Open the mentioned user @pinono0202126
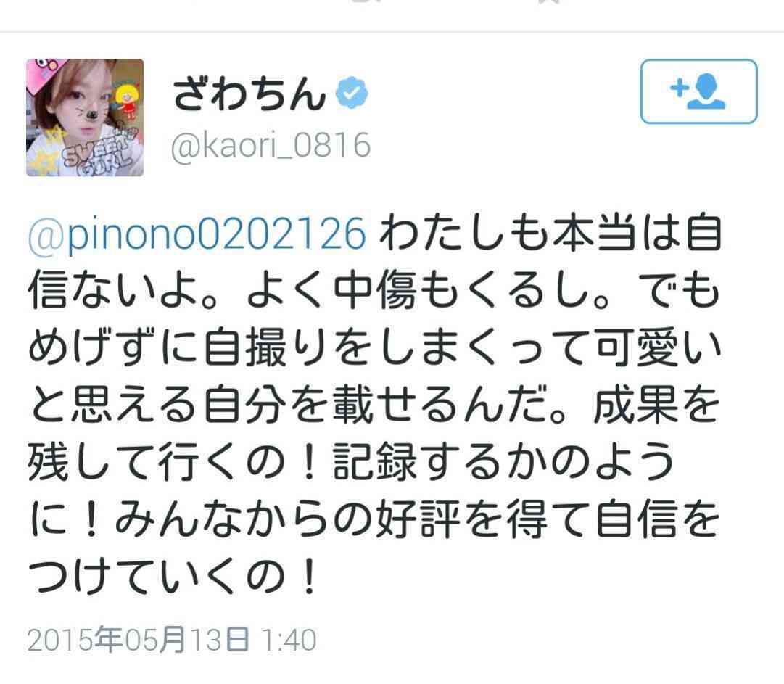 click(x=197, y=234)
